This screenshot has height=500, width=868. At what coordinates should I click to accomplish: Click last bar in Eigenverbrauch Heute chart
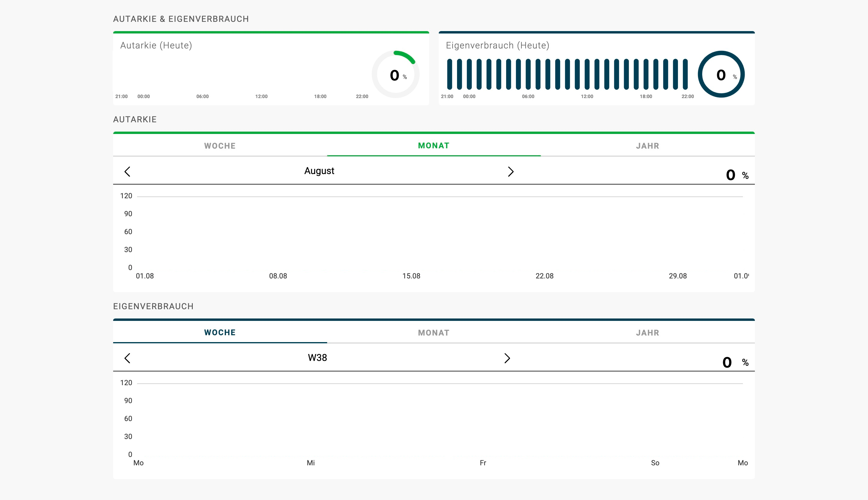685,74
